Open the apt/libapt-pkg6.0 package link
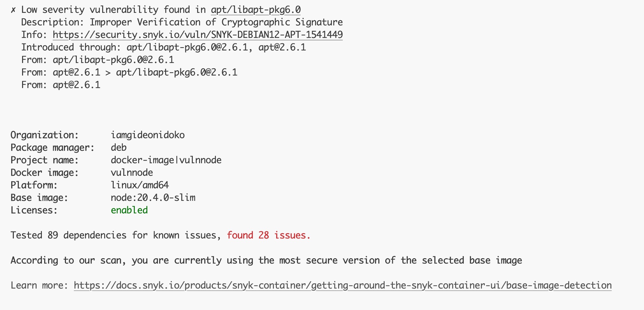 256,10
